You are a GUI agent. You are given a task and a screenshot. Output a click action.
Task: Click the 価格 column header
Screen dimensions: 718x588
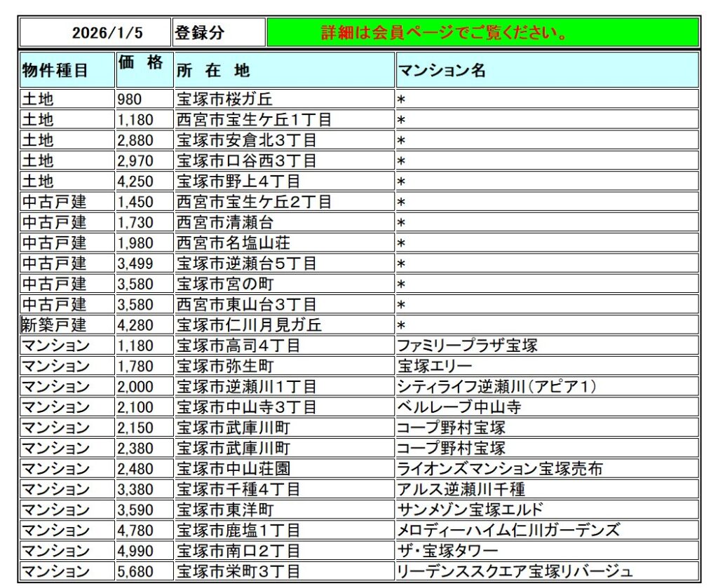click(x=144, y=70)
